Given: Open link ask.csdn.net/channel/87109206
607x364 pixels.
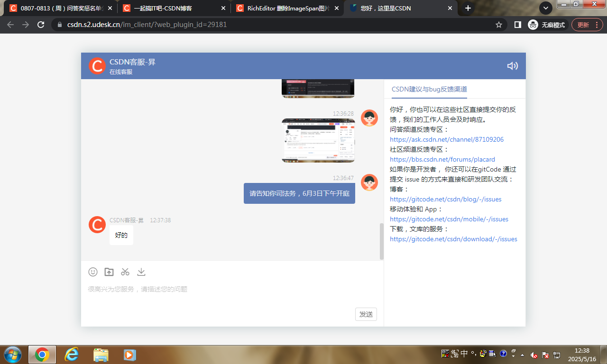Looking at the screenshot, I should tap(447, 139).
